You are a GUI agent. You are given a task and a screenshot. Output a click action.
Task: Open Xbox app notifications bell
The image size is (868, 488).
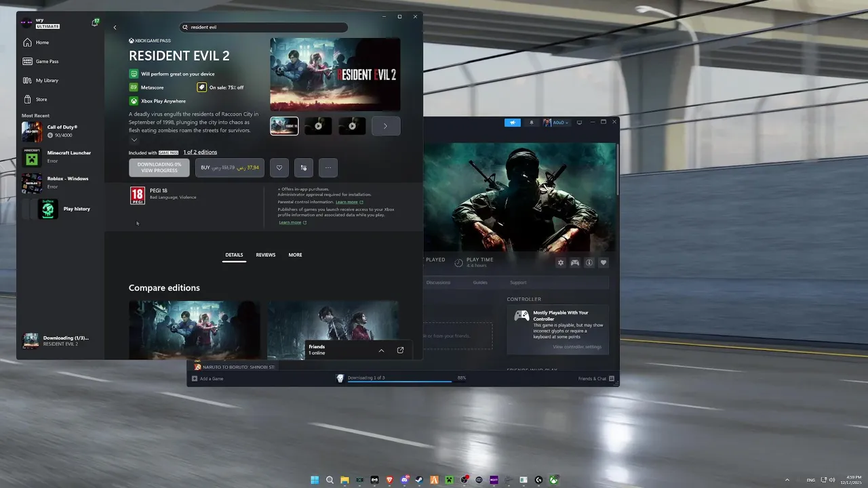[x=95, y=23]
